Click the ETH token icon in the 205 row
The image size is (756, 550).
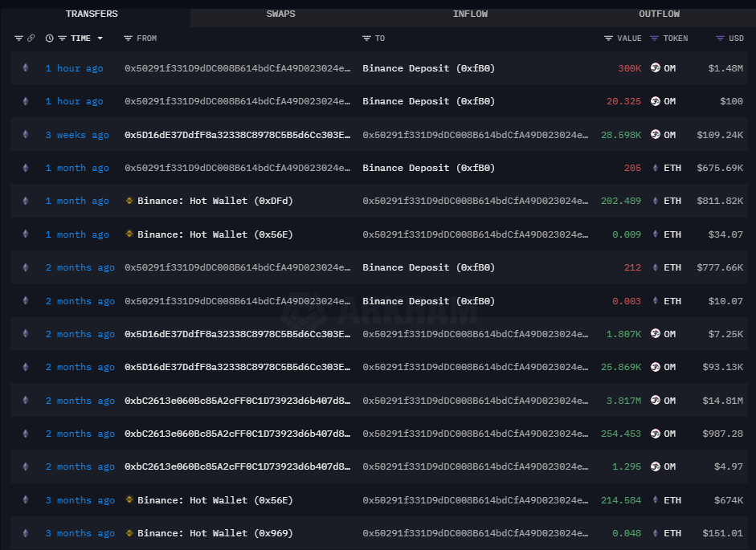655,168
